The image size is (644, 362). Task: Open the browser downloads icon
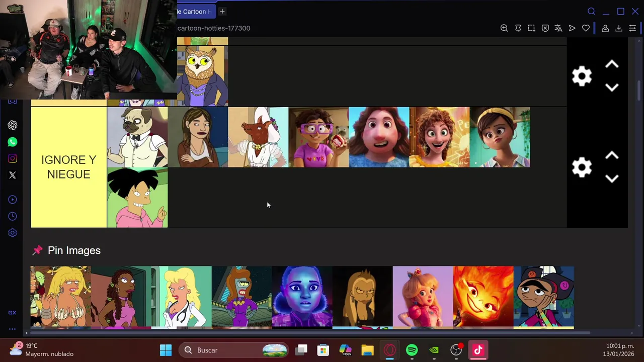[x=619, y=28]
